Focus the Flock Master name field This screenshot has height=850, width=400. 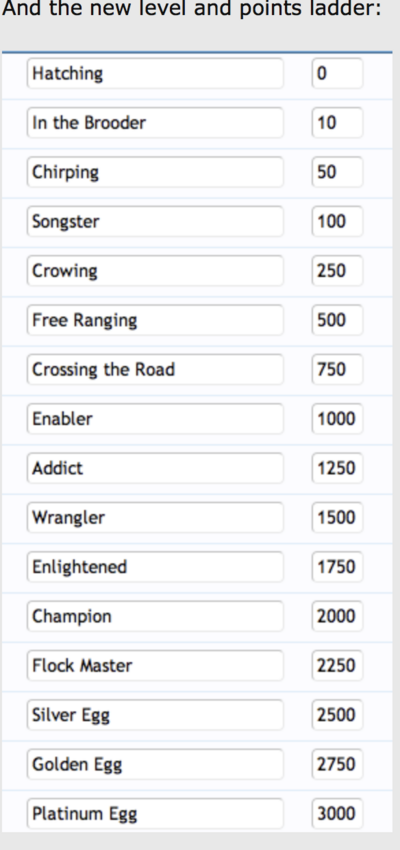(155, 665)
